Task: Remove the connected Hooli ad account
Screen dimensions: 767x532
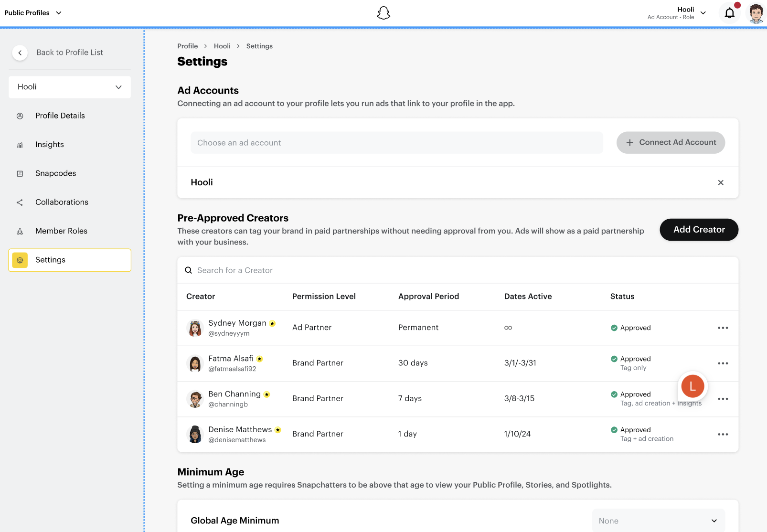Action: [x=721, y=182]
